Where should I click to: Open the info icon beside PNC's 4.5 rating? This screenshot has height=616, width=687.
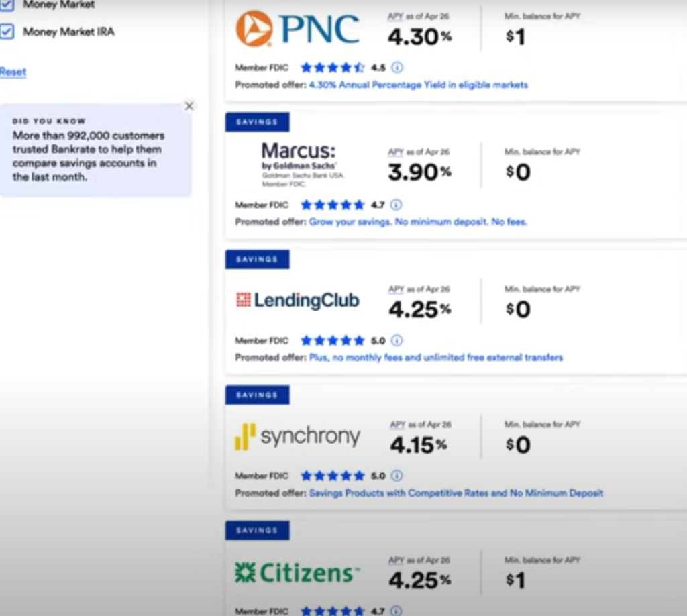(397, 68)
